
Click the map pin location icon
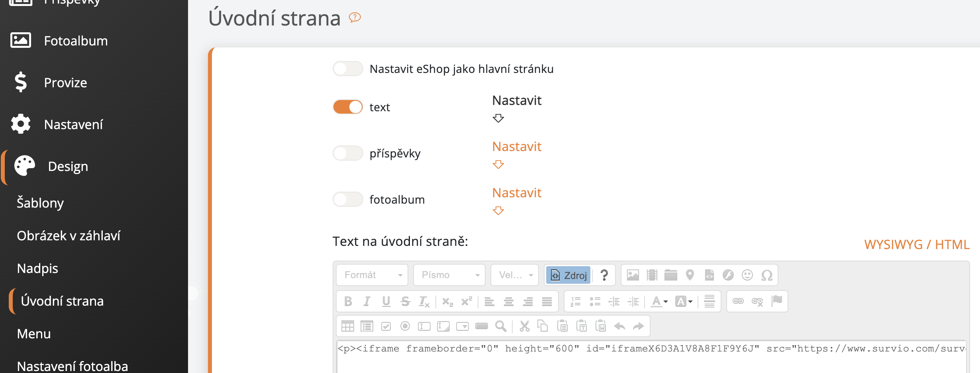pyautogui.click(x=690, y=275)
